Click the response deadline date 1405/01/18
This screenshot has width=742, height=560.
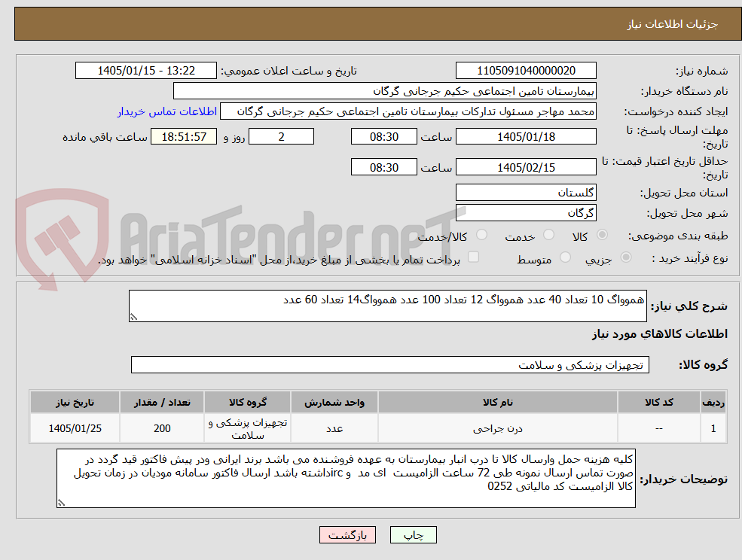click(526, 137)
